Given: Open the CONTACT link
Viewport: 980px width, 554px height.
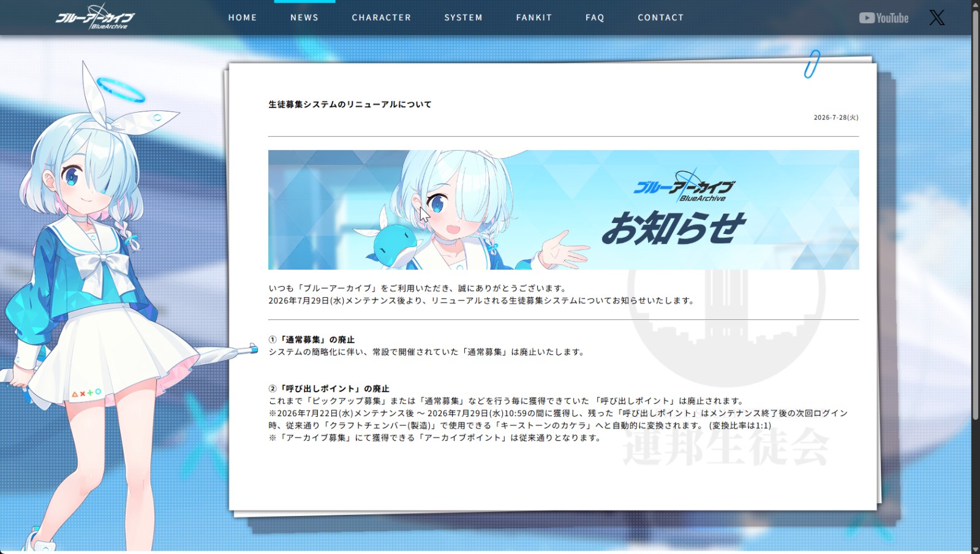Looking at the screenshot, I should (661, 18).
